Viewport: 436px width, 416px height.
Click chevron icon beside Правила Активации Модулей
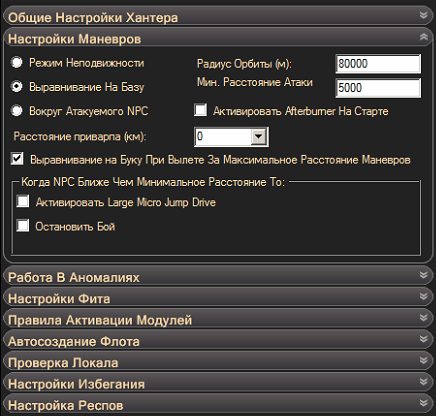click(x=423, y=317)
